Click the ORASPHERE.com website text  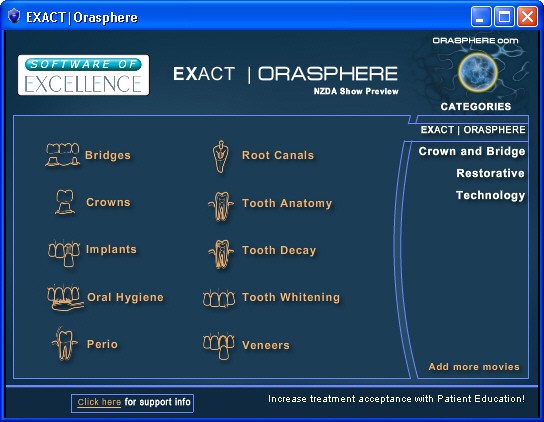pyautogui.click(x=475, y=41)
